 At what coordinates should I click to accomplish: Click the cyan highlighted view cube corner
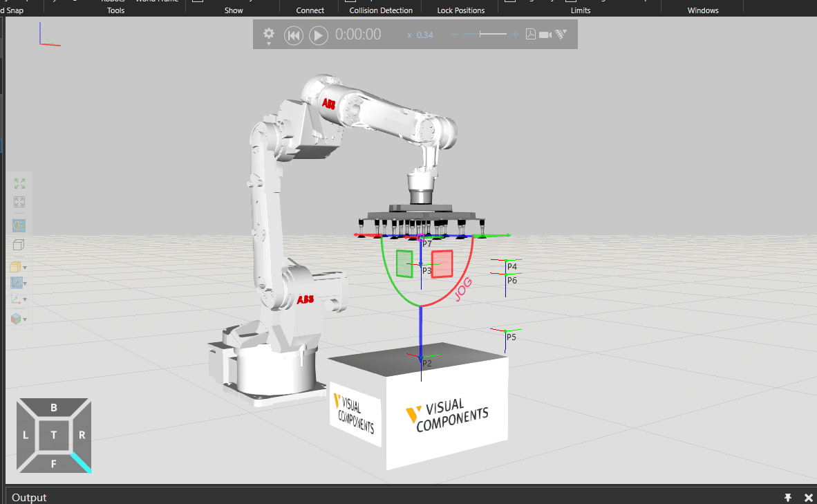click(x=82, y=463)
